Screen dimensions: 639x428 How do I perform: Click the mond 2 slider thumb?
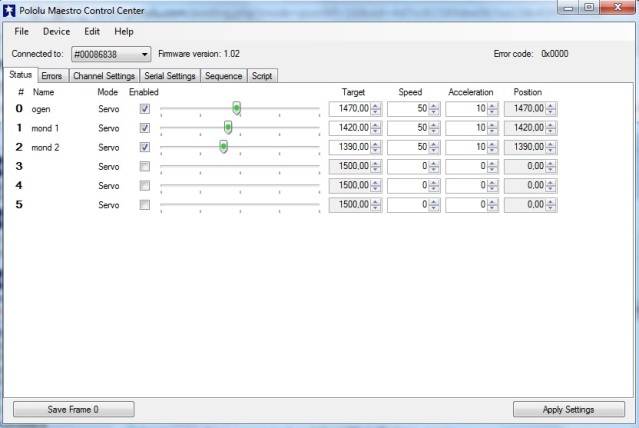(223, 147)
